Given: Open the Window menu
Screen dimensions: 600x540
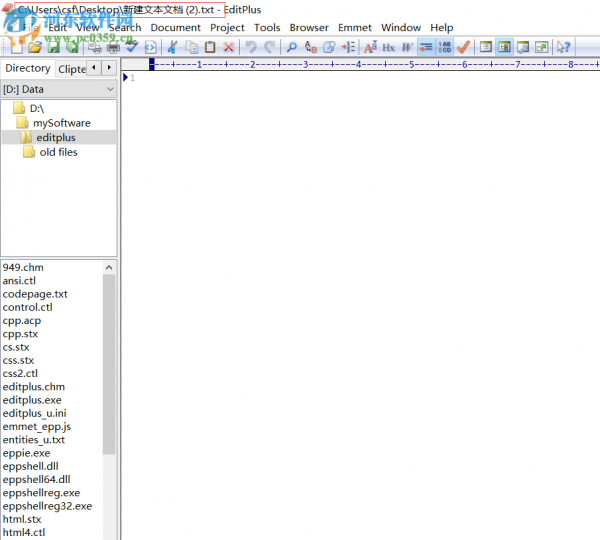Looking at the screenshot, I should point(401,28).
